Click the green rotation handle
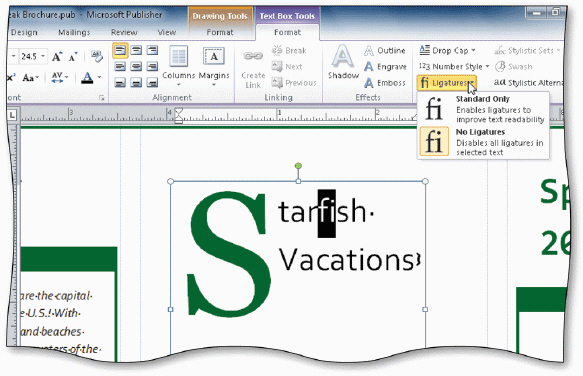 [298, 166]
